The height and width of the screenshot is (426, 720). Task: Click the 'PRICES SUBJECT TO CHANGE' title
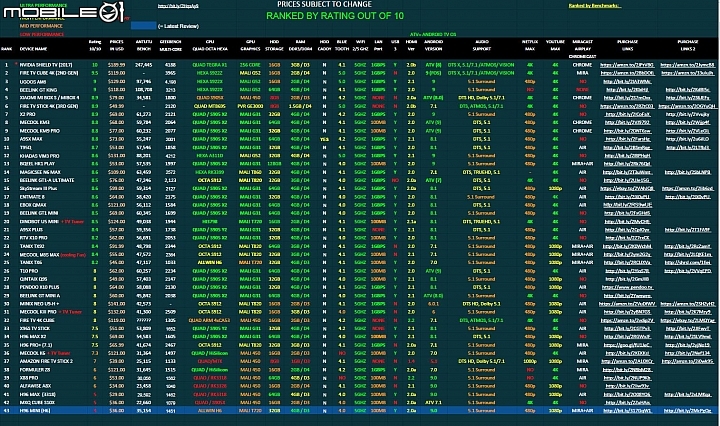(x=324, y=4)
